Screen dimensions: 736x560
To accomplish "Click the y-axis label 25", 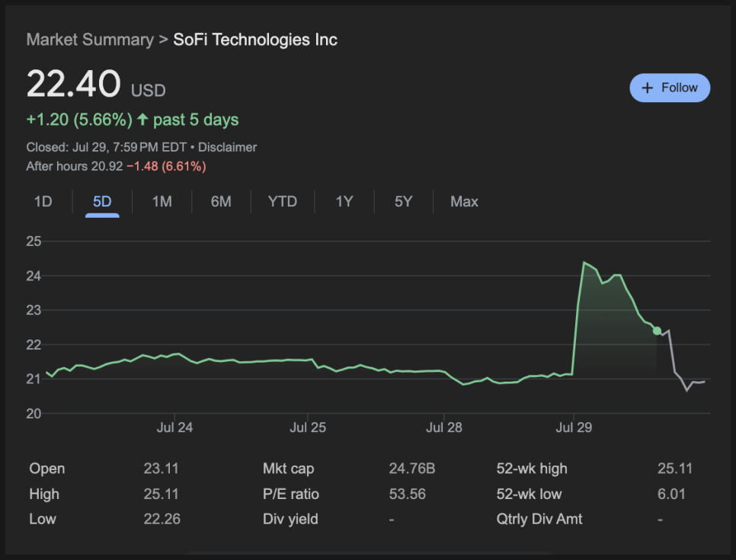I will [x=34, y=242].
